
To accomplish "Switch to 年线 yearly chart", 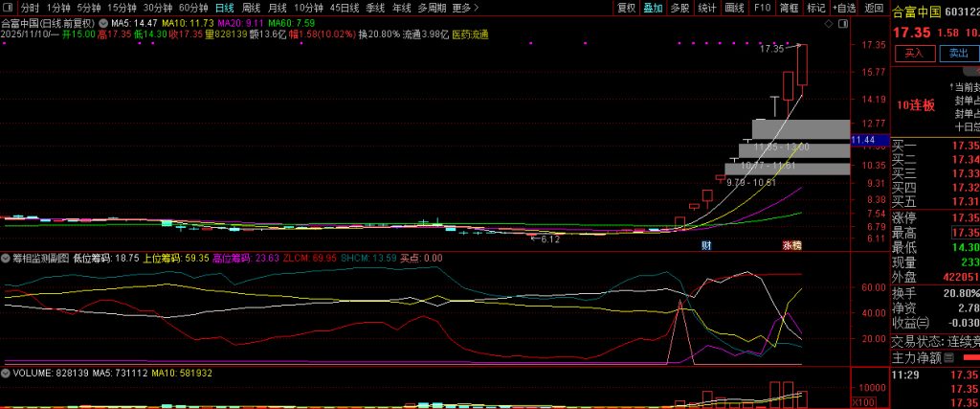I will [402, 8].
